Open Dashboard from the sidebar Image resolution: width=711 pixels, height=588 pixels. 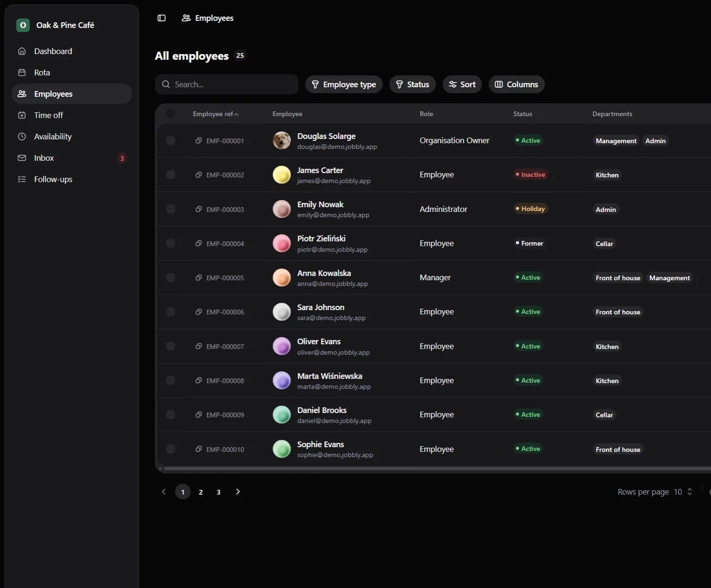click(x=72, y=51)
